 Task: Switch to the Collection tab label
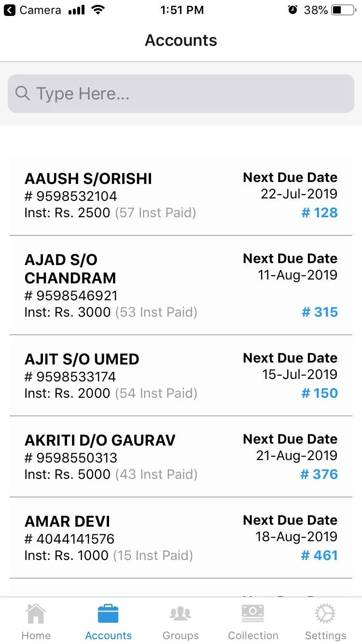(x=253, y=635)
